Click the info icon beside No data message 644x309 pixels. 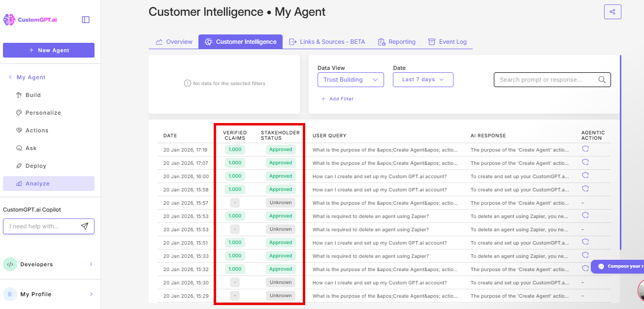click(187, 83)
